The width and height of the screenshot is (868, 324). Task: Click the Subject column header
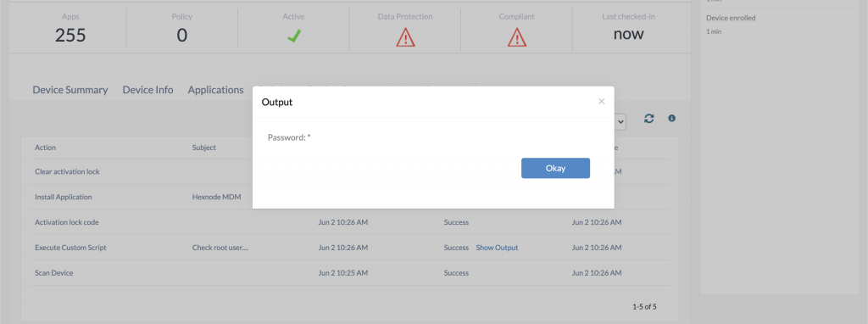pos(203,148)
